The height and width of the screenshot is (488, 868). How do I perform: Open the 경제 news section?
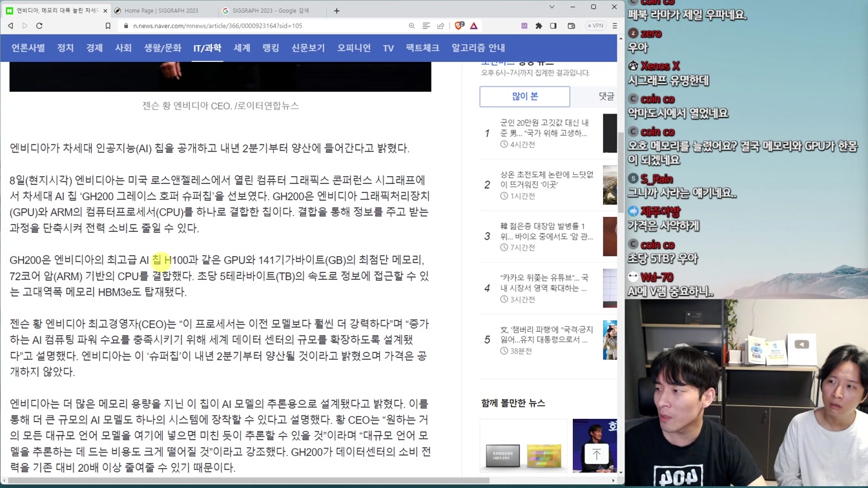[94, 48]
